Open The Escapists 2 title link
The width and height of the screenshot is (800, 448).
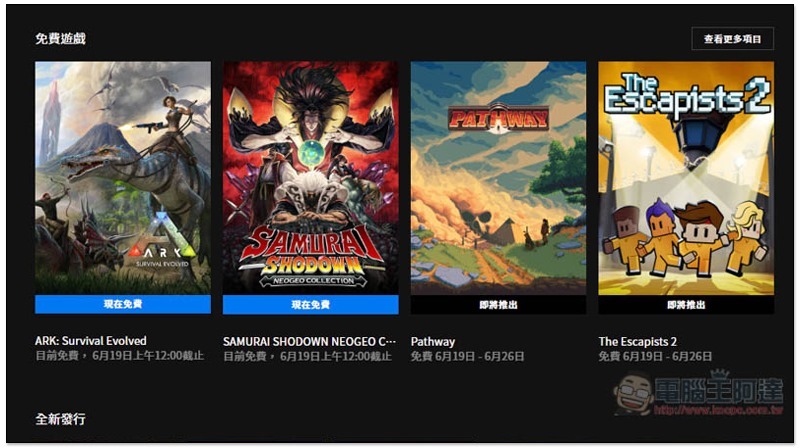point(638,341)
